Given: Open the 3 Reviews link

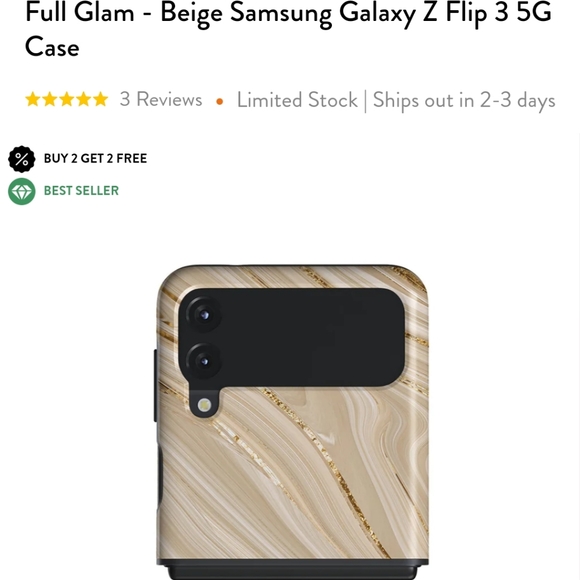Looking at the screenshot, I should [161, 99].
